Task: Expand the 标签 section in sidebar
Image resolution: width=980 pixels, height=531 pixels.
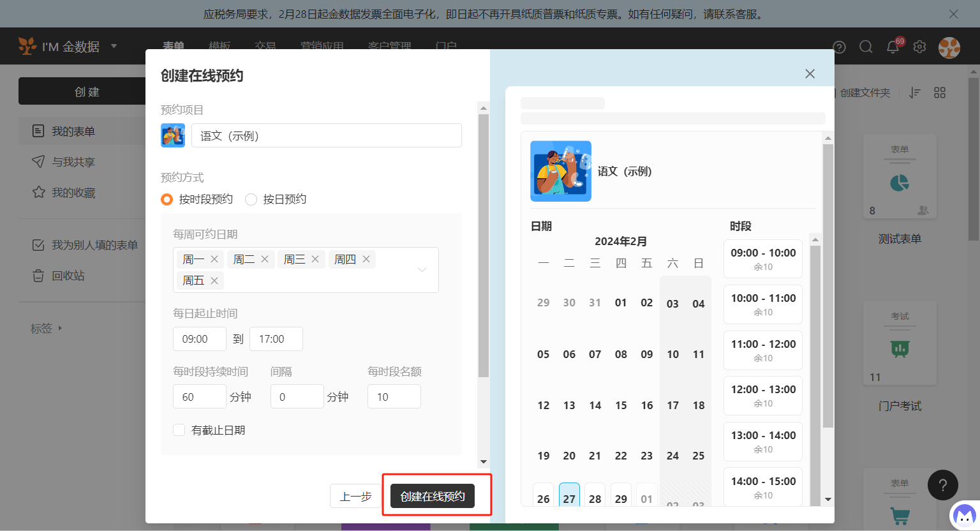Action: [60, 328]
